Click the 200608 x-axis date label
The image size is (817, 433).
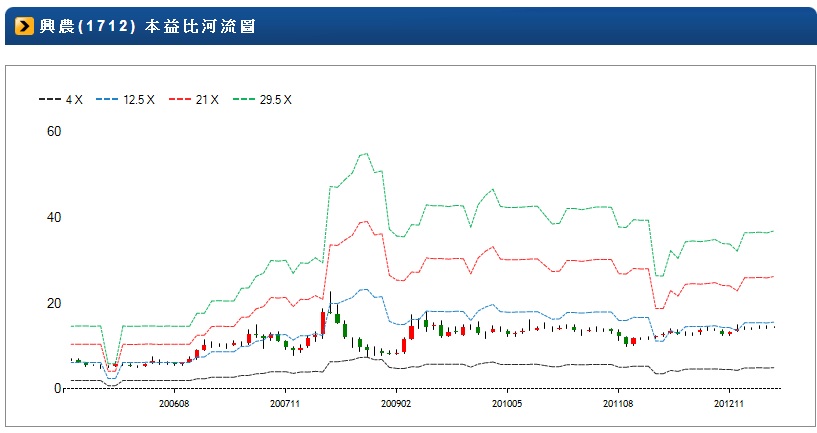tap(174, 404)
